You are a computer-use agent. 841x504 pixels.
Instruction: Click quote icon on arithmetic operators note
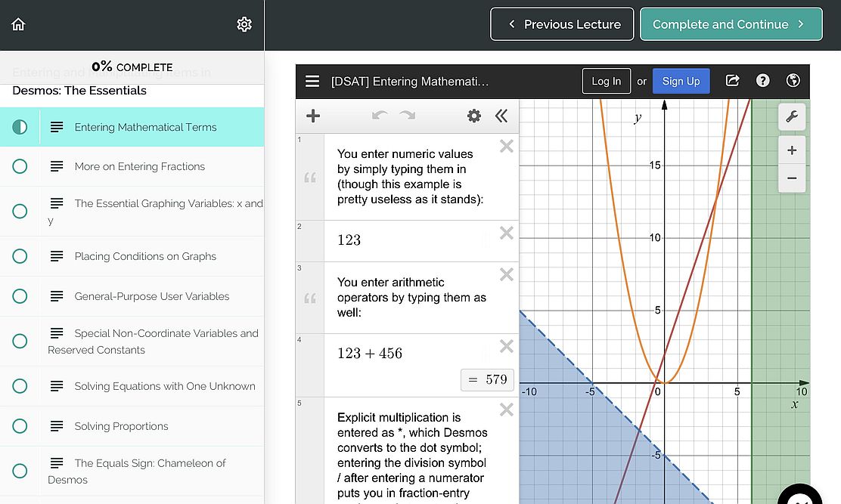pyautogui.click(x=310, y=298)
